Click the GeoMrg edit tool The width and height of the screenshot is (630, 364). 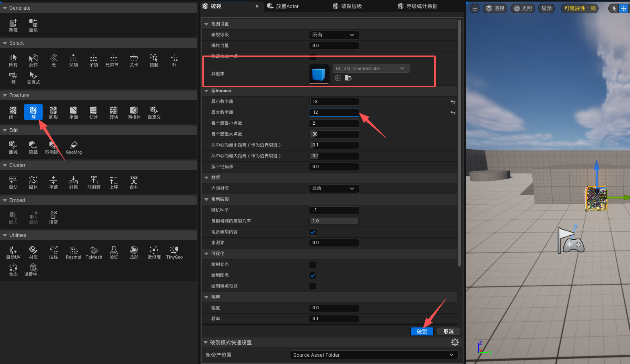[x=74, y=147]
